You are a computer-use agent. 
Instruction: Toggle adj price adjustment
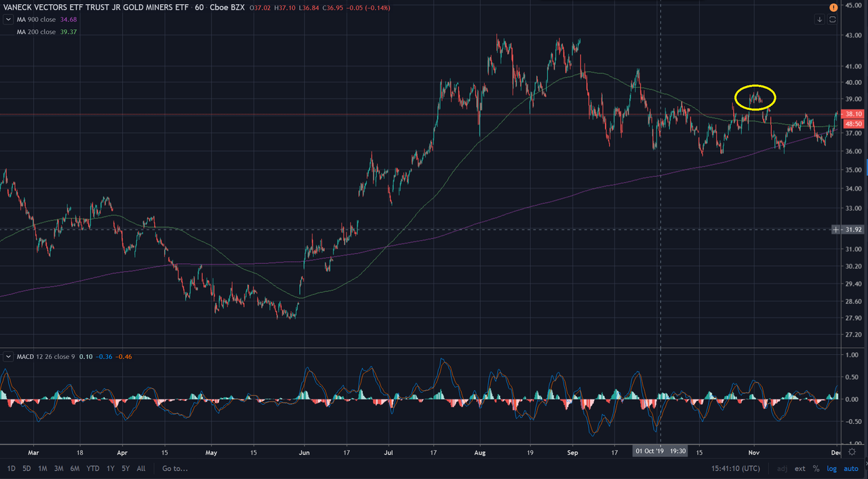click(x=782, y=469)
